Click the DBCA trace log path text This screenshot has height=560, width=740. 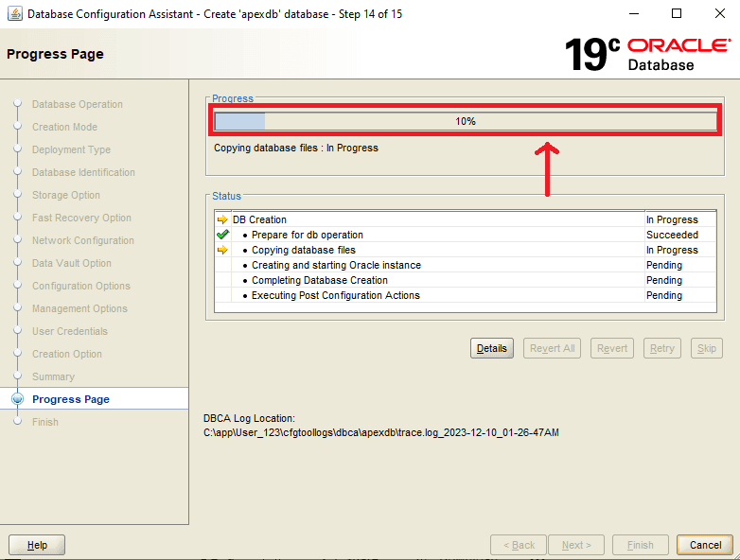(381, 432)
